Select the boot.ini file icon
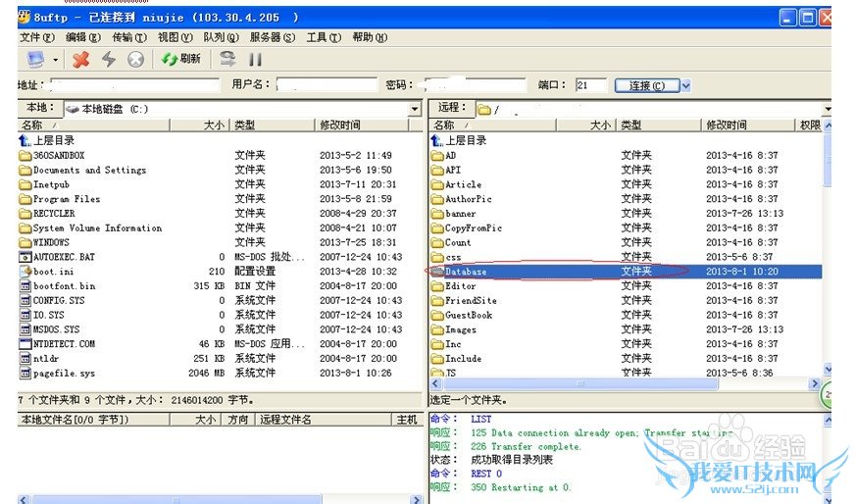Viewport: 855px width, 504px height. point(25,271)
